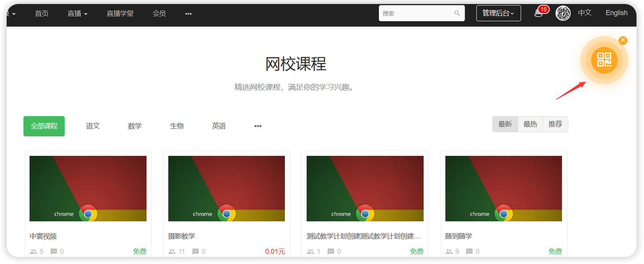Expand more nav items via top ellipsis
The width and height of the screenshot is (644, 264).
click(188, 14)
